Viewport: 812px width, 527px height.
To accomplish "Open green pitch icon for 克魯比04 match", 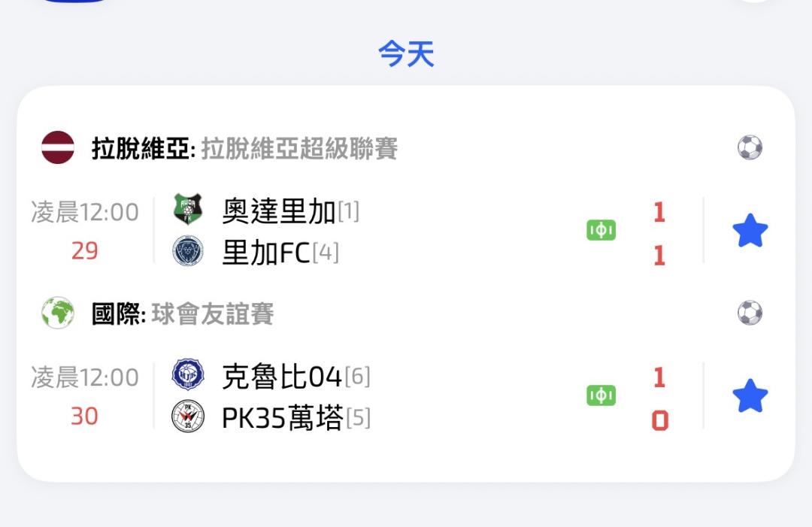I will point(601,395).
